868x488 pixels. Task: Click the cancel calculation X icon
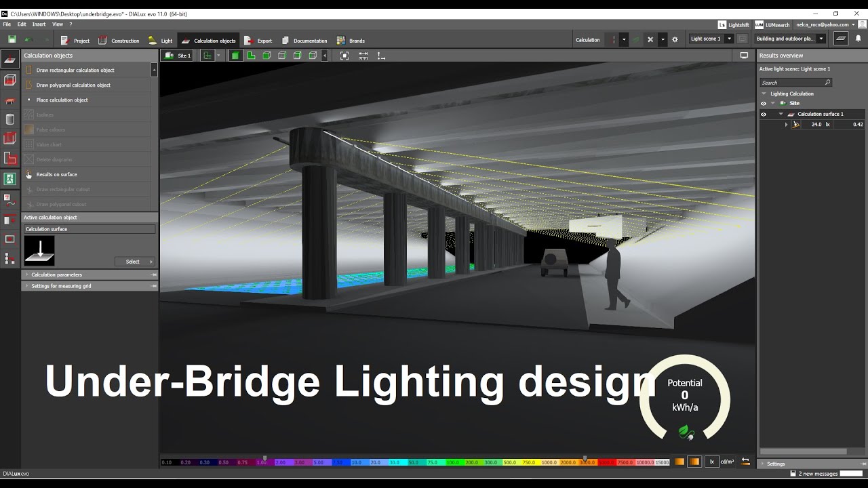point(650,39)
